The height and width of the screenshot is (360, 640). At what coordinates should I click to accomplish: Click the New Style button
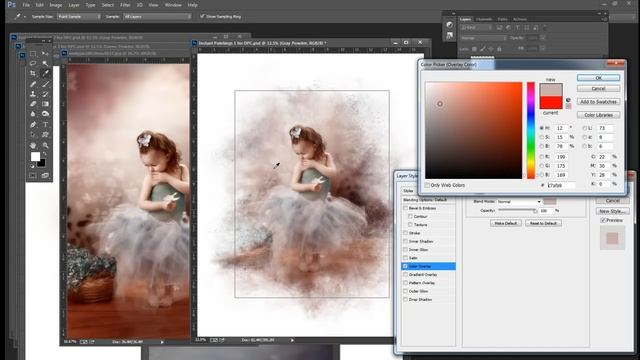612,211
